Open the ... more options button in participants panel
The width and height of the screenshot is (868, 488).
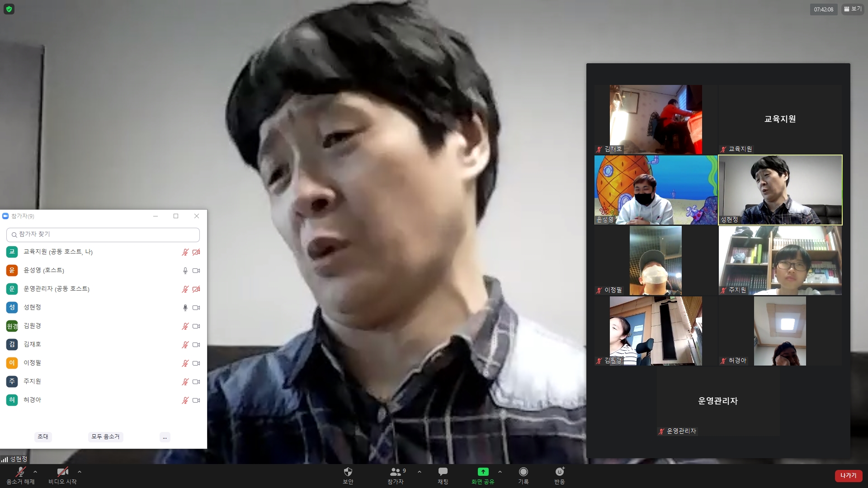[x=165, y=437]
